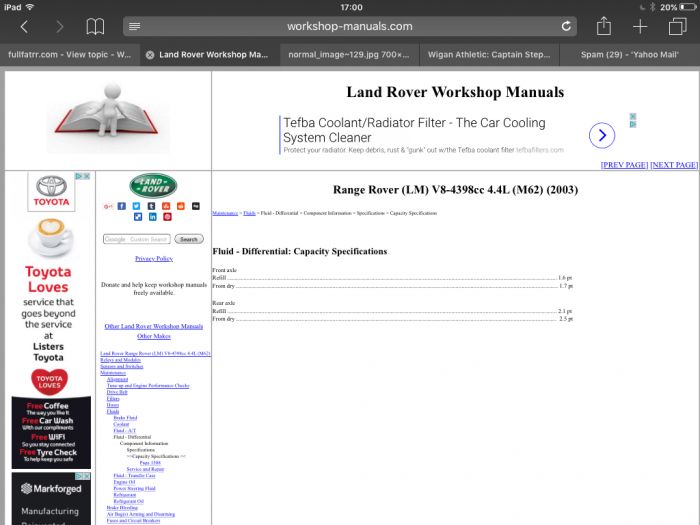Go to NEXT PAGE link
The width and height of the screenshot is (700, 525).
coord(674,165)
